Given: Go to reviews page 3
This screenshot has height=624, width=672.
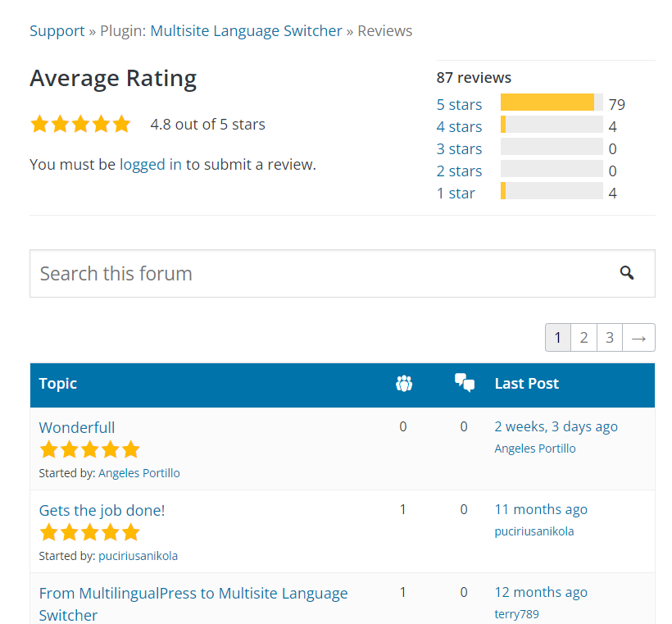Looking at the screenshot, I should [610, 338].
